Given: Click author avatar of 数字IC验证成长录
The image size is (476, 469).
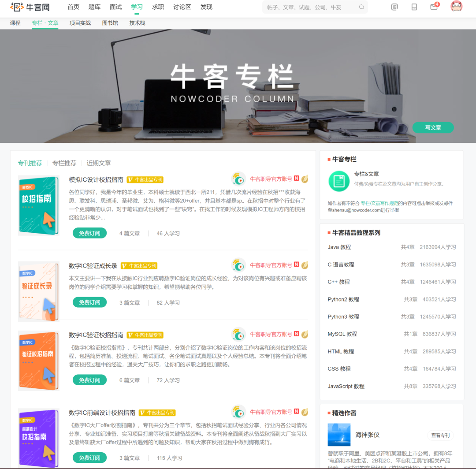Looking at the screenshot, I should coord(238,265).
